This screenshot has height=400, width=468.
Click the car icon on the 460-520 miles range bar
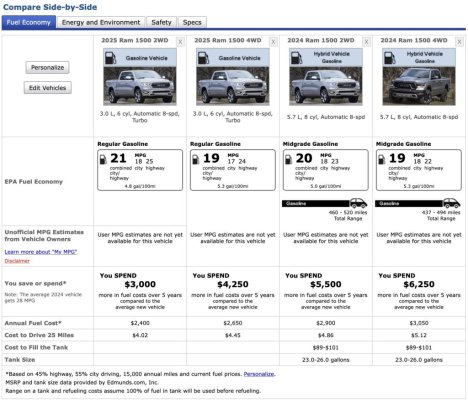pyautogui.click(x=358, y=203)
